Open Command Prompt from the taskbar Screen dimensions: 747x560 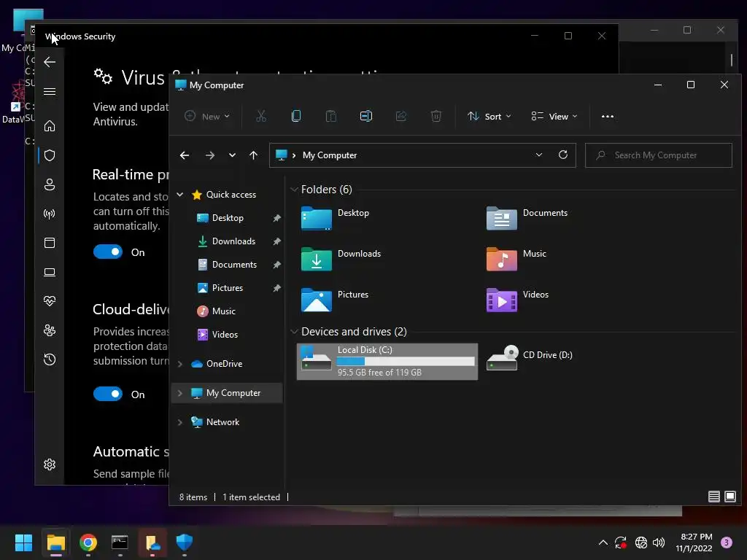(120, 542)
